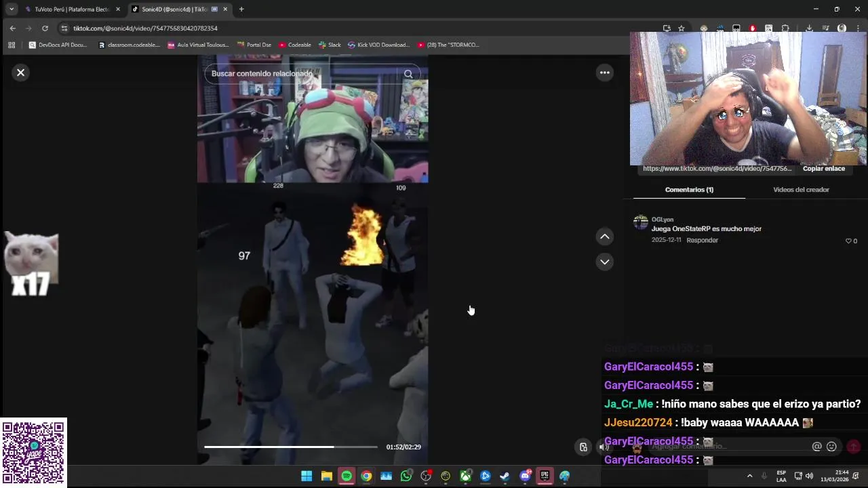The image size is (868, 488).
Task: Switch to the Videos del creador tab
Action: 801,190
